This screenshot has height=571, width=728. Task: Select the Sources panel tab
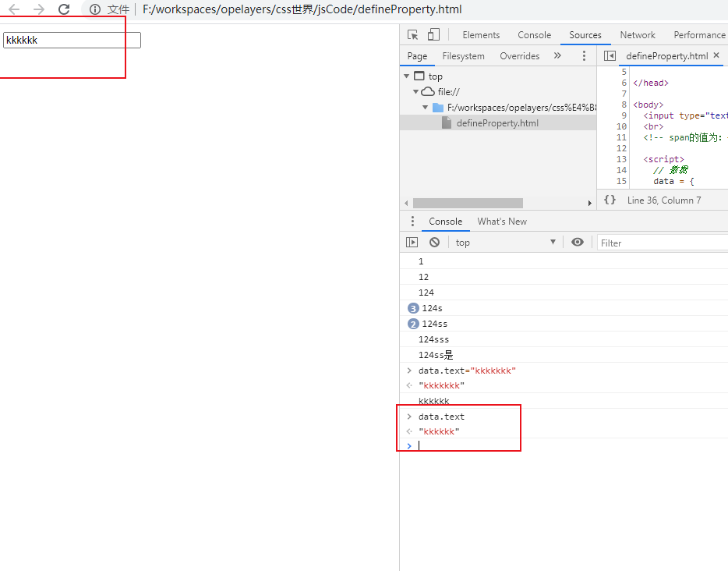click(x=585, y=35)
